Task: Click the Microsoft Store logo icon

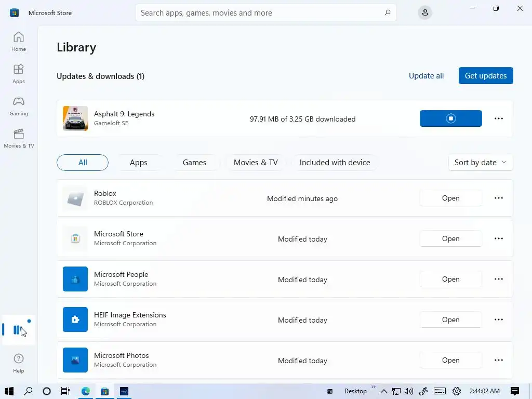Action: (14, 13)
